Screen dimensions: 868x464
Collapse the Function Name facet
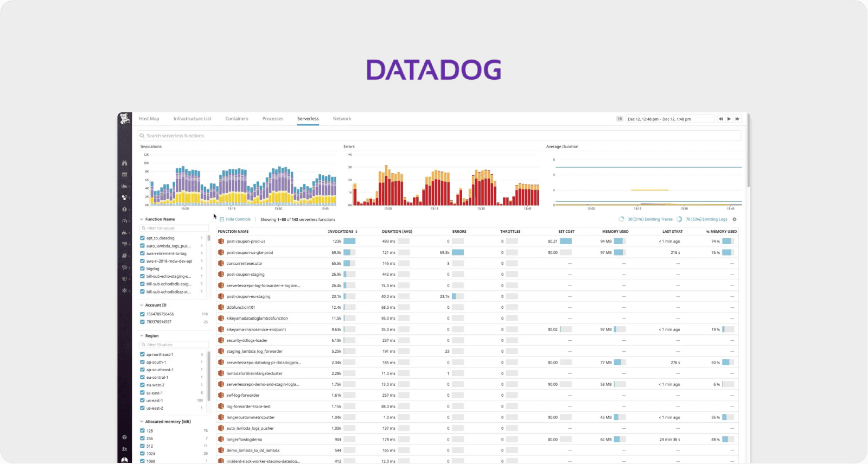pyautogui.click(x=142, y=219)
